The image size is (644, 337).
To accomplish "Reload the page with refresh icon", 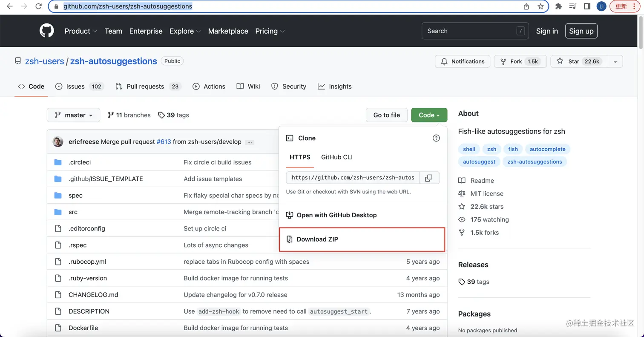I will click(39, 6).
